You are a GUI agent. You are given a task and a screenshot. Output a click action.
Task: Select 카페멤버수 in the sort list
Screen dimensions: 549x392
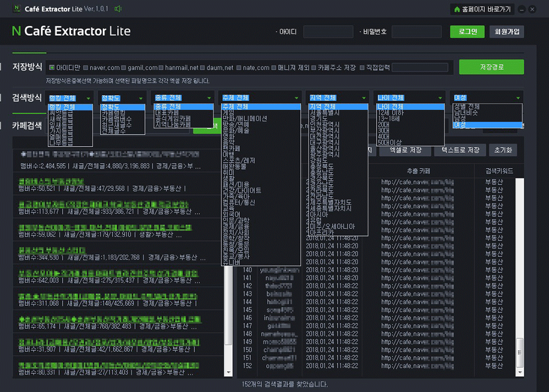(x=122, y=119)
